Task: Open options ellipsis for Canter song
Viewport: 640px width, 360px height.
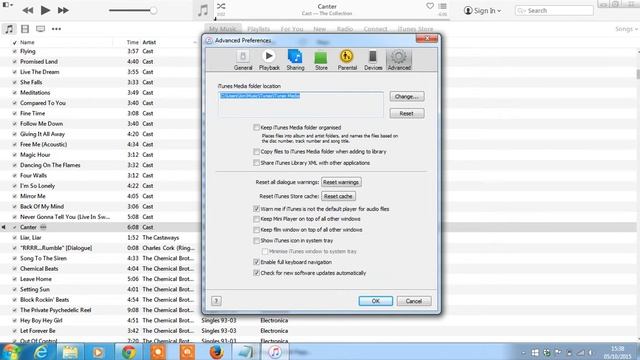Action: 43,227
